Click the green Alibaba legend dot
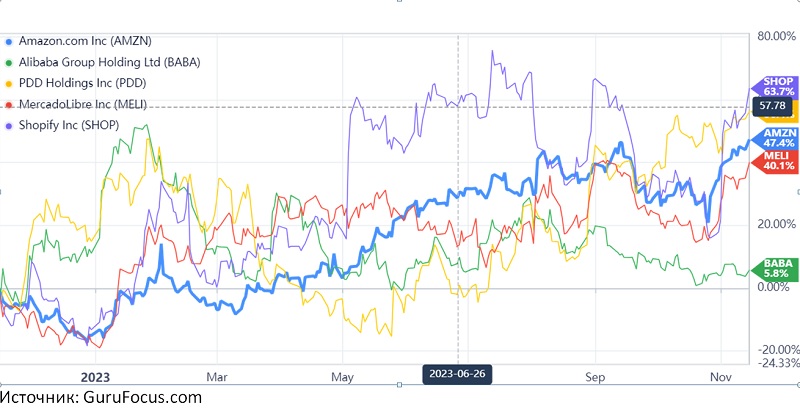 [x=9, y=63]
